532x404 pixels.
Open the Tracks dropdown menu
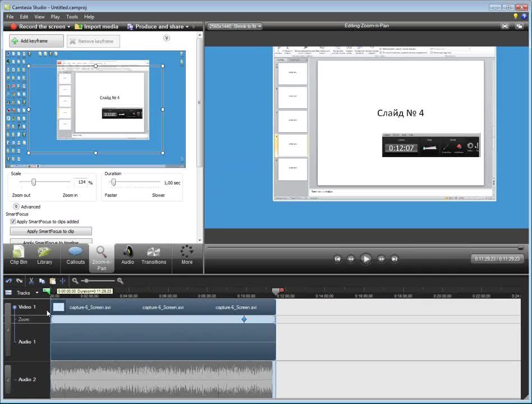point(37,292)
